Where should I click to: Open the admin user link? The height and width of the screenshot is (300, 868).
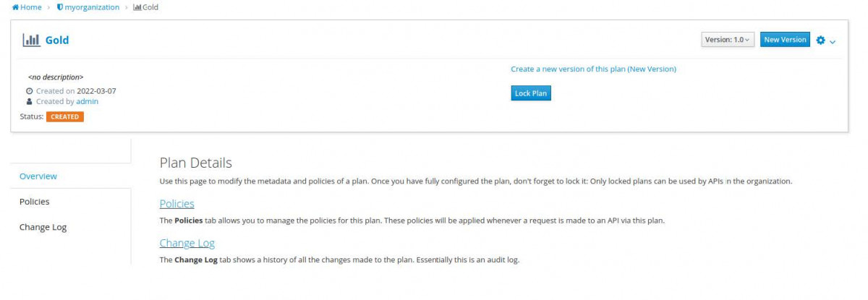click(x=88, y=102)
